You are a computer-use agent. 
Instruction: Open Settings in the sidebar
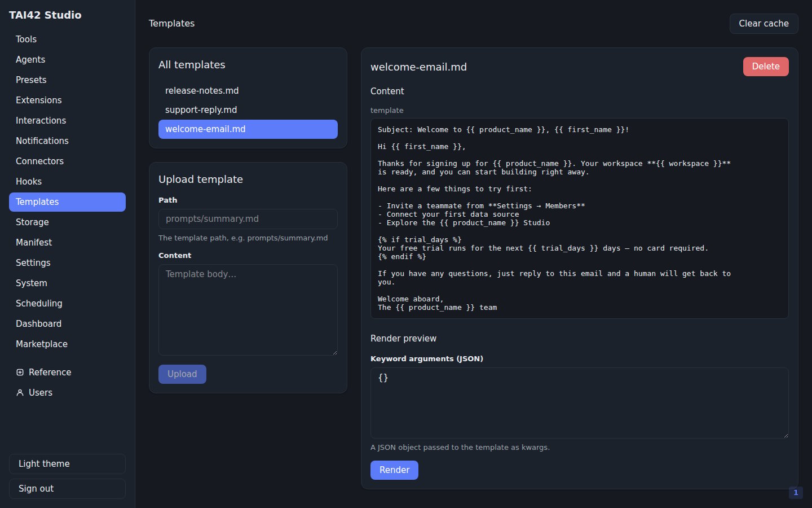click(67, 263)
